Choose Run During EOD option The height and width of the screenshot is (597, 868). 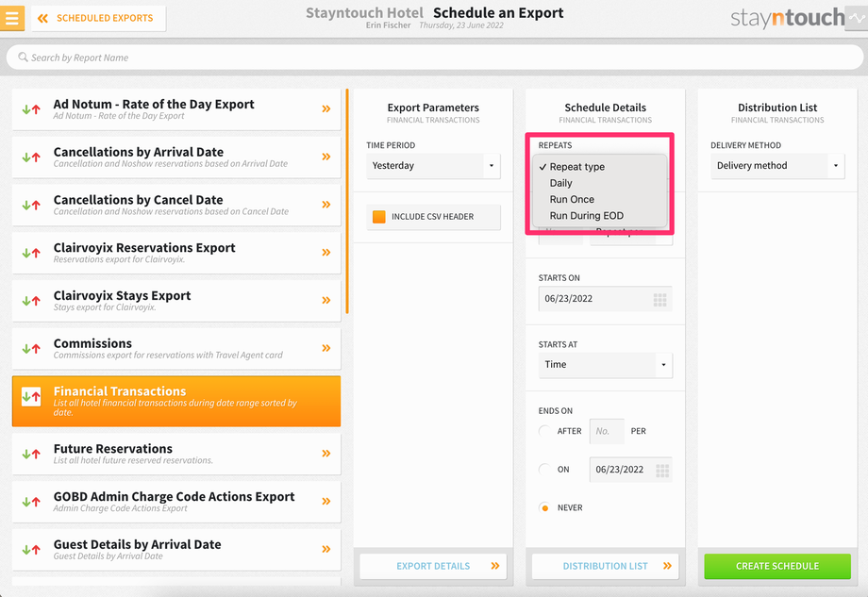(599, 216)
